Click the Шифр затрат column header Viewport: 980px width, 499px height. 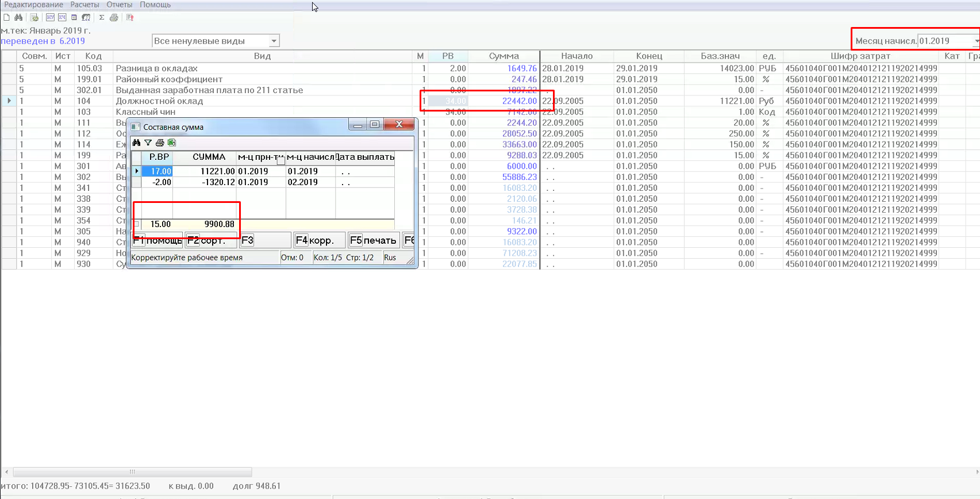click(860, 56)
